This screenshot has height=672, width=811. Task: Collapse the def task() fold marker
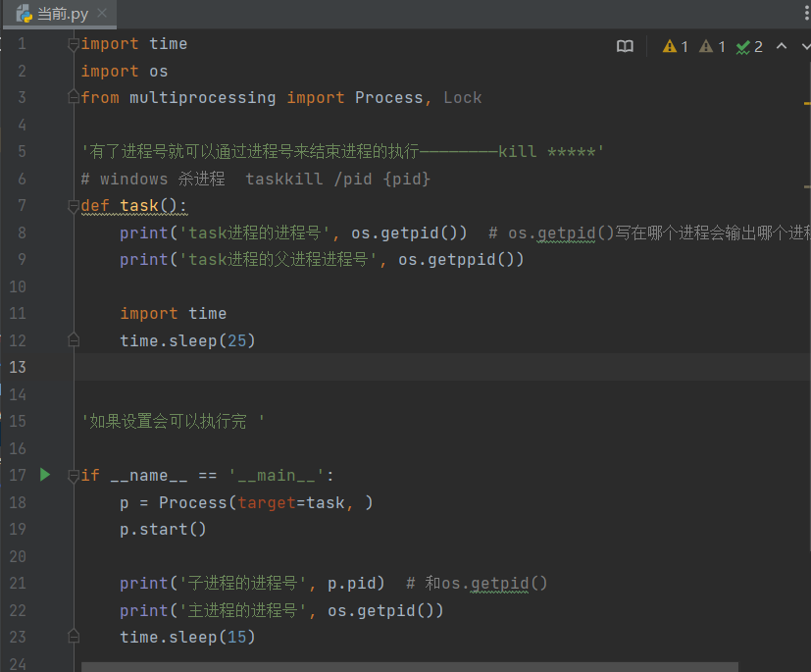click(73, 206)
